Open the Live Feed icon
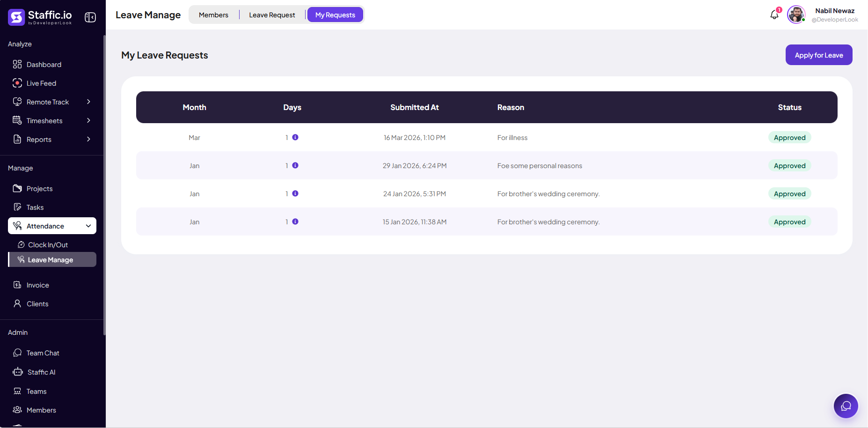The image size is (868, 428). point(17,83)
